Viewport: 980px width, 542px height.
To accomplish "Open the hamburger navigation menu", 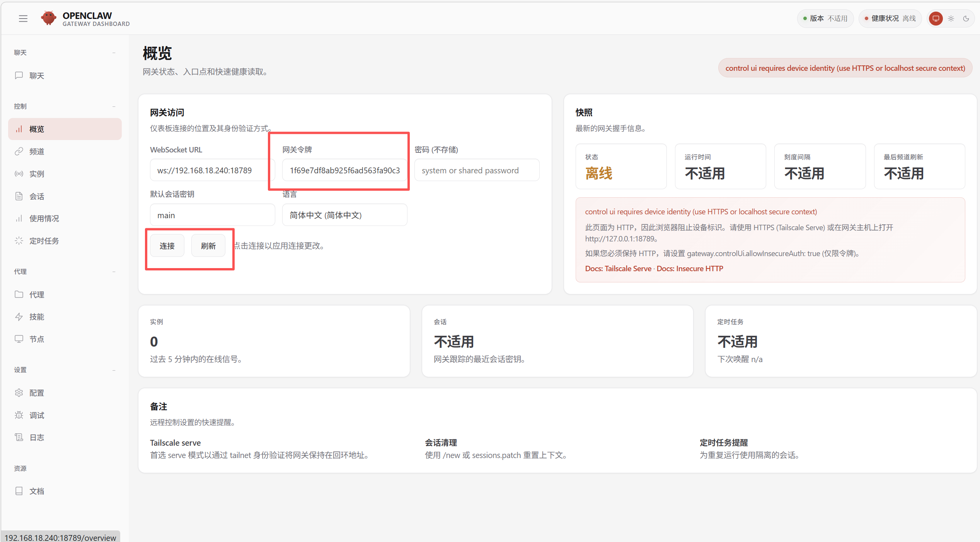I will (x=23, y=19).
